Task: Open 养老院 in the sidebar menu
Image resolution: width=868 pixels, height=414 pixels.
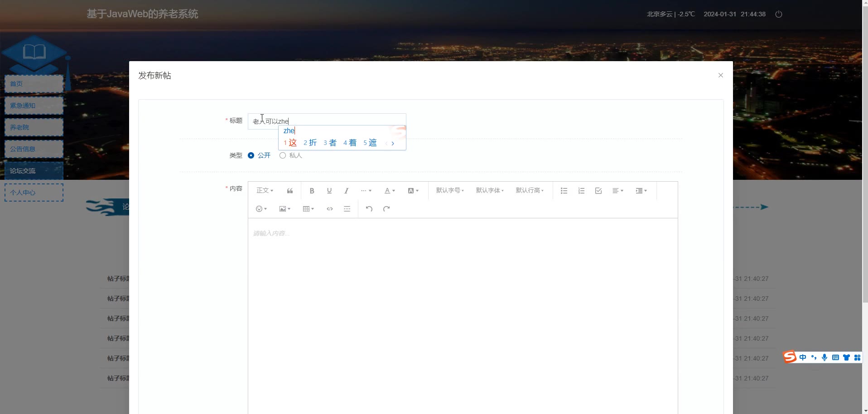Action: [34, 127]
